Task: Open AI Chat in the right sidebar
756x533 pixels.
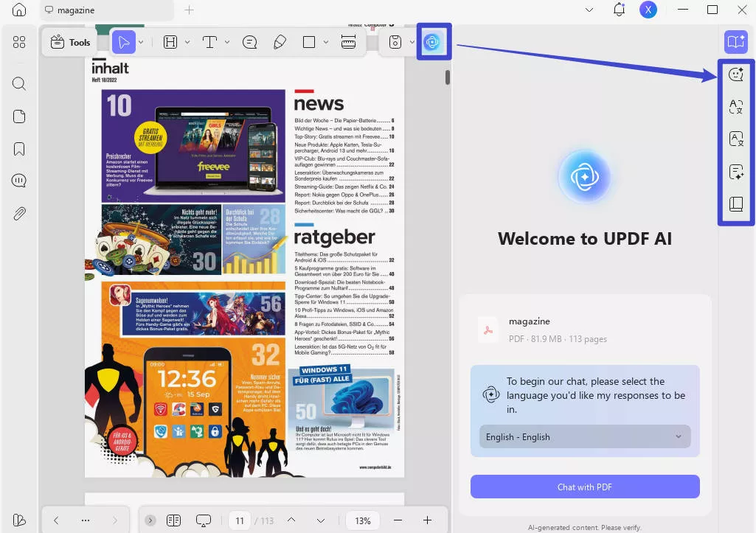Action: (735, 74)
